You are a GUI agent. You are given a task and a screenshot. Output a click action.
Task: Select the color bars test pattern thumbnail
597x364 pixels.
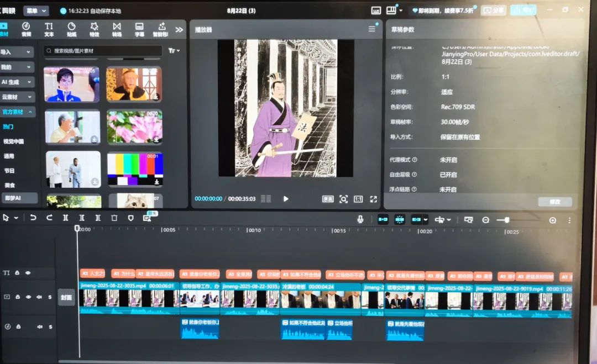[135, 169]
